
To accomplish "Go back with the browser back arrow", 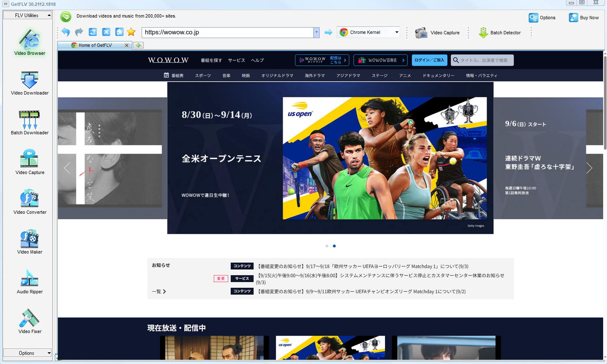I will [x=66, y=32].
